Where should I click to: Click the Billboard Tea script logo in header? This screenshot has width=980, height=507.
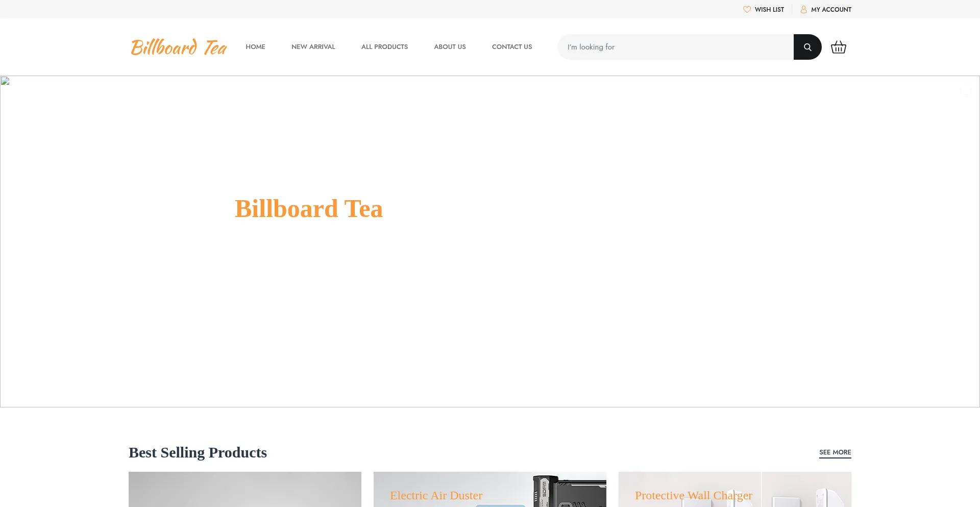pyautogui.click(x=179, y=47)
